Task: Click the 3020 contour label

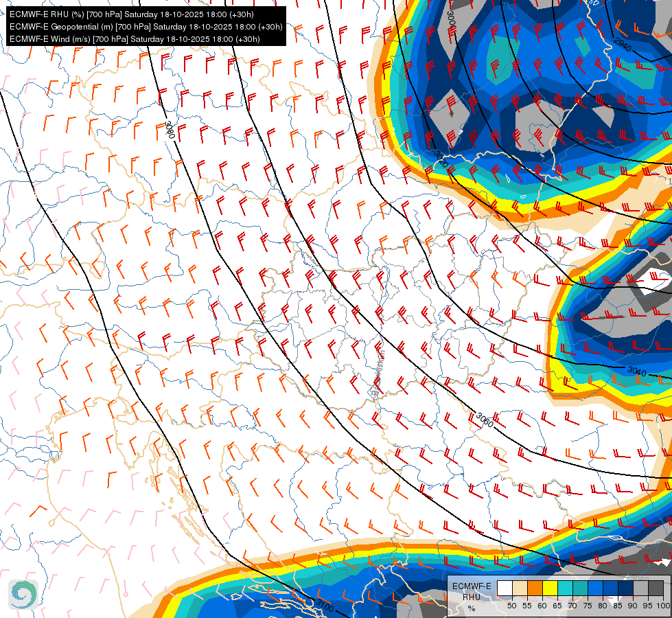Action: (441, 159)
